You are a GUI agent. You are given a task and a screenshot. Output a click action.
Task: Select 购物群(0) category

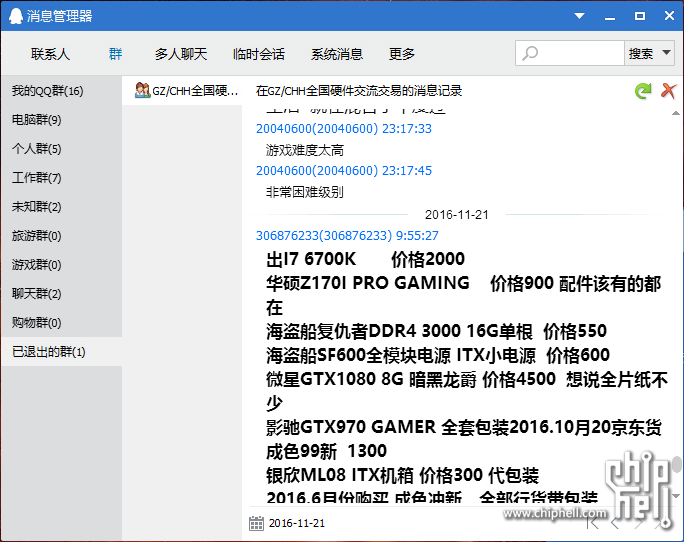tap(62, 322)
